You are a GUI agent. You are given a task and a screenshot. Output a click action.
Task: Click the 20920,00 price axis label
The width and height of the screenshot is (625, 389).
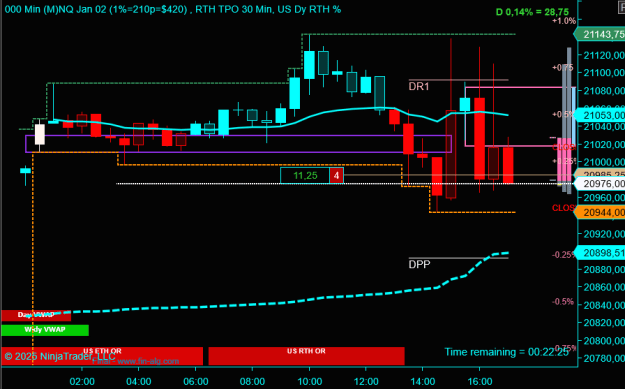[x=604, y=234]
